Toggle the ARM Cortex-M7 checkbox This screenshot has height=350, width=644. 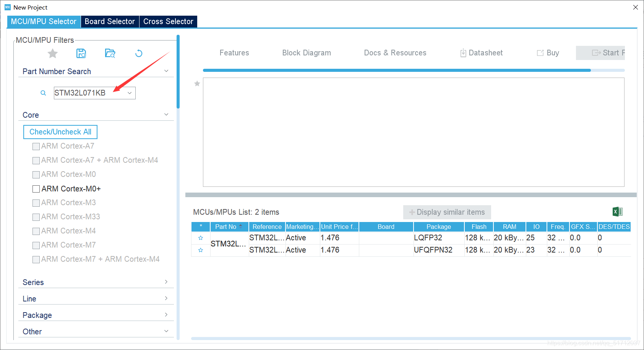36,245
